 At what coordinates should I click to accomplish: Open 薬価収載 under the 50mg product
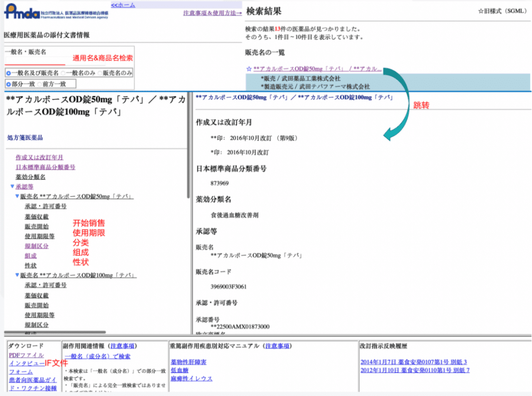pos(36,216)
